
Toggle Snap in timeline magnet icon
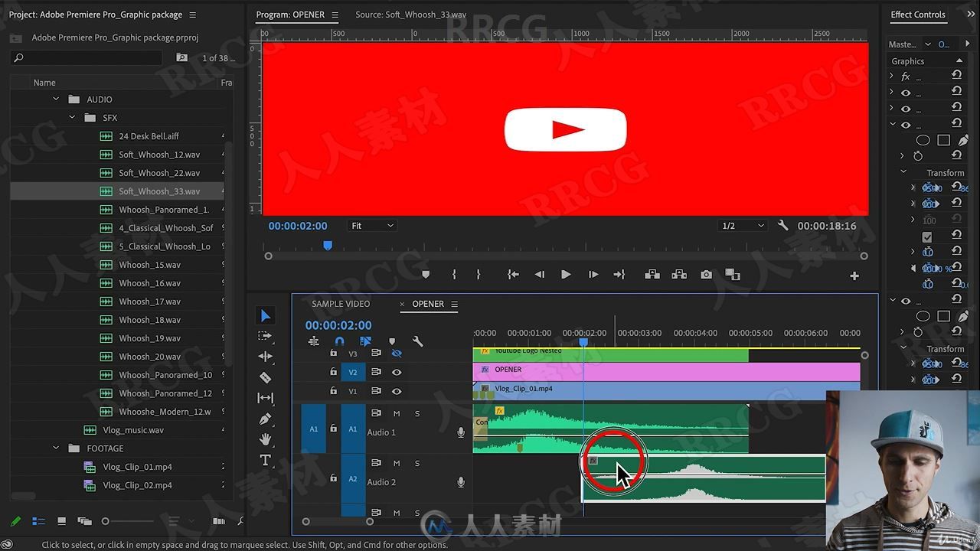tap(340, 341)
